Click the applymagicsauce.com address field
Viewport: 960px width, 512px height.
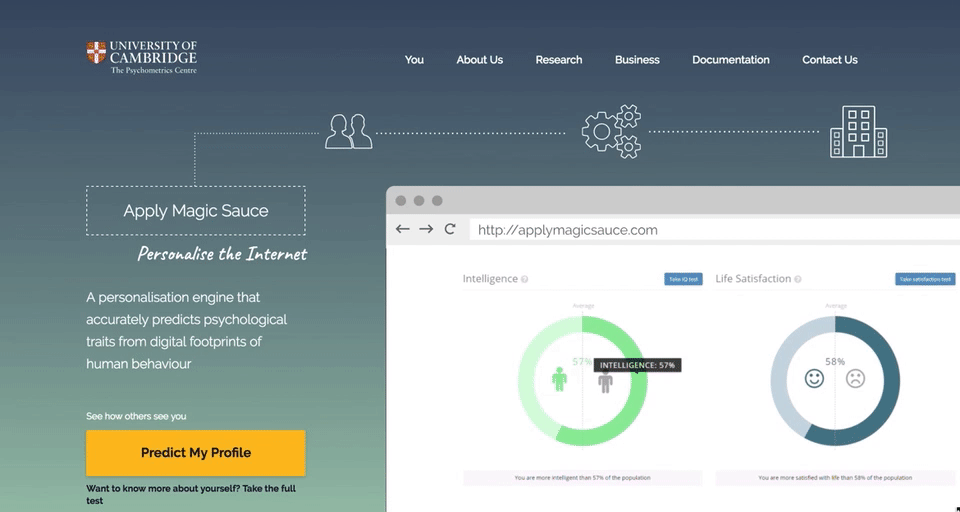tap(714, 230)
